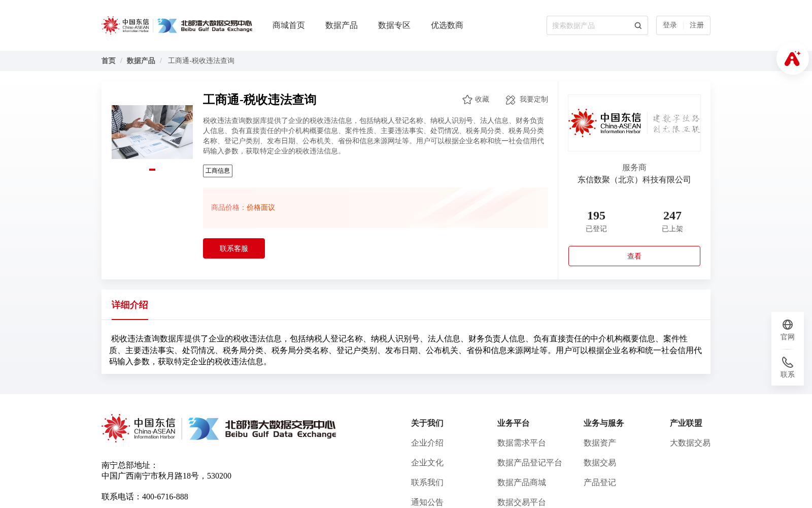The width and height of the screenshot is (812, 508).
Task: Open footer link 数据交易 under 业务与服务
Action: pyautogui.click(x=600, y=463)
